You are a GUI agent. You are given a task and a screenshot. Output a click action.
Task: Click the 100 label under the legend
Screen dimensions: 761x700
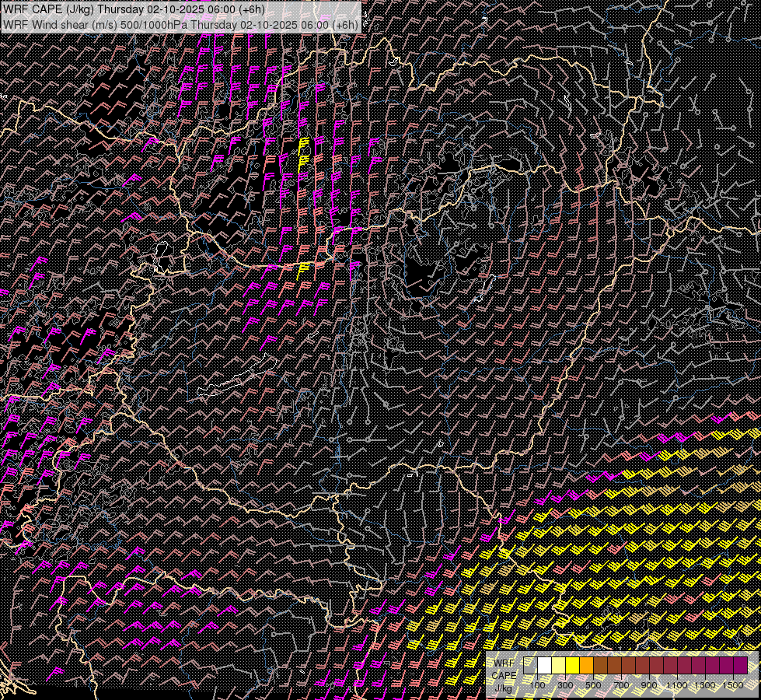pyautogui.click(x=537, y=685)
